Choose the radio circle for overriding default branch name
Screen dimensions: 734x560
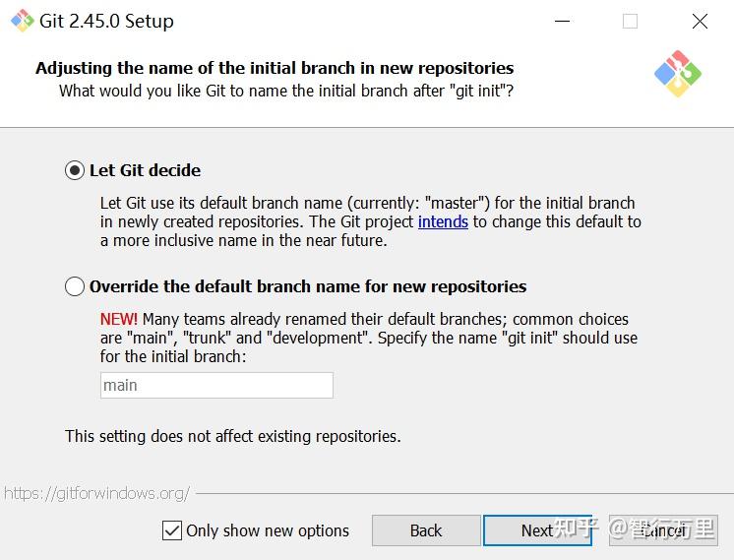pos(75,286)
